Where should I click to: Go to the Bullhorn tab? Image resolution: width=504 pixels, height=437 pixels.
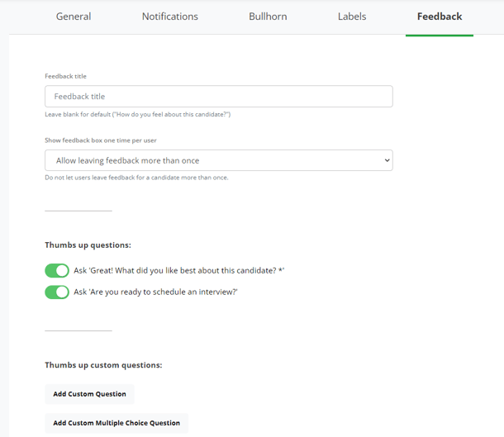tap(268, 17)
